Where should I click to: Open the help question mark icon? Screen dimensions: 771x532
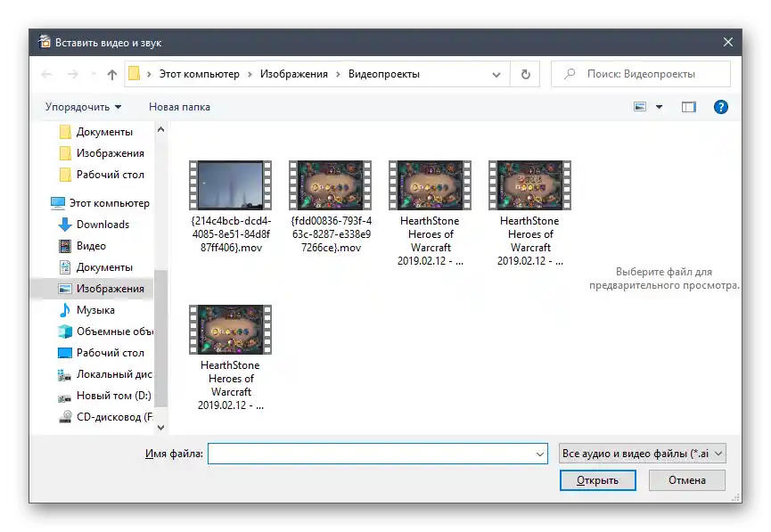click(x=721, y=107)
